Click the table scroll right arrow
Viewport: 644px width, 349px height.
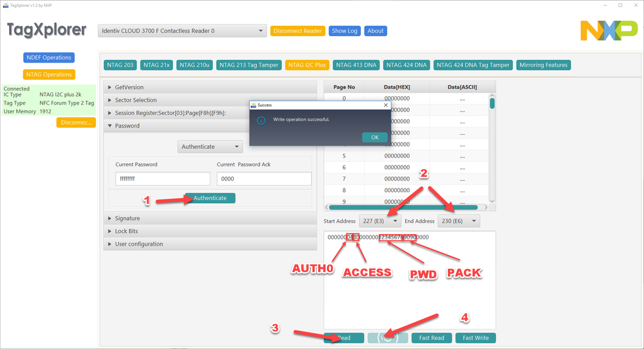(x=486, y=207)
